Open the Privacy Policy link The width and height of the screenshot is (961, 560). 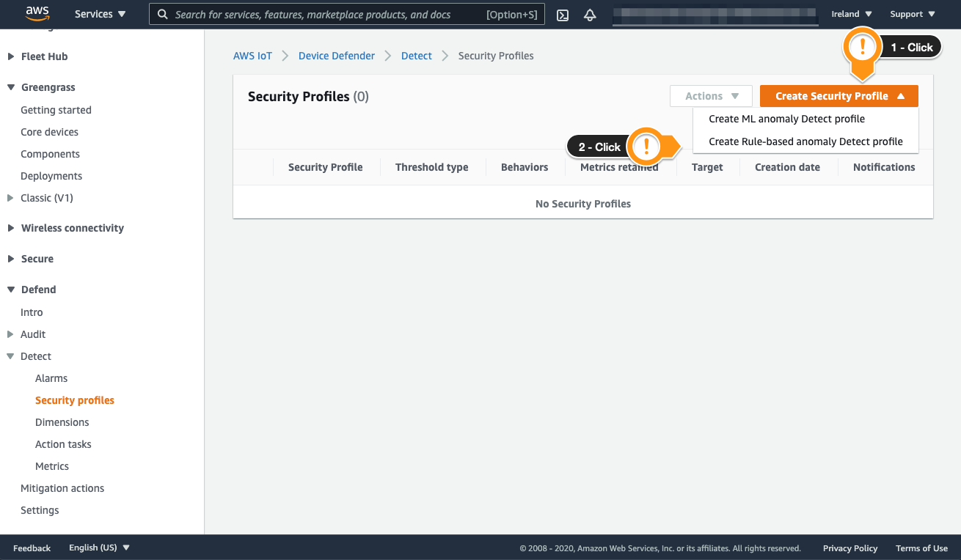(x=850, y=548)
